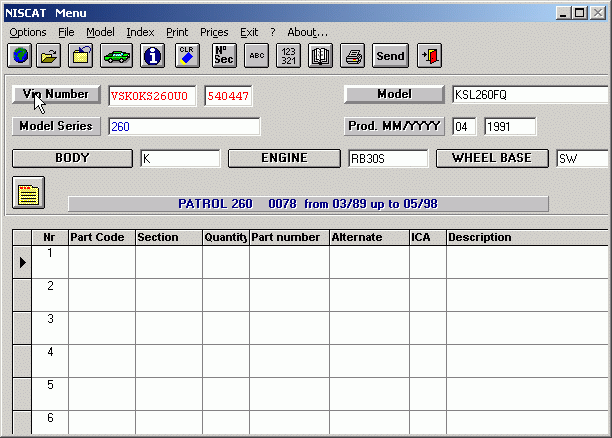The image size is (612, 438).
Task: Open the ? help menu
Action: pos(272,32)
